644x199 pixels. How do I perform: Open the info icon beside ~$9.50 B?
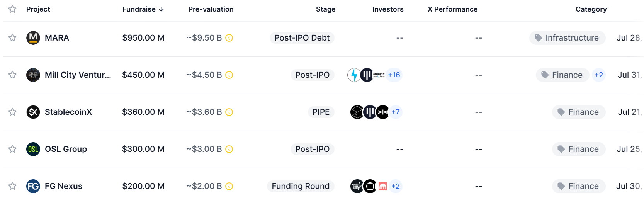[229, 38]
